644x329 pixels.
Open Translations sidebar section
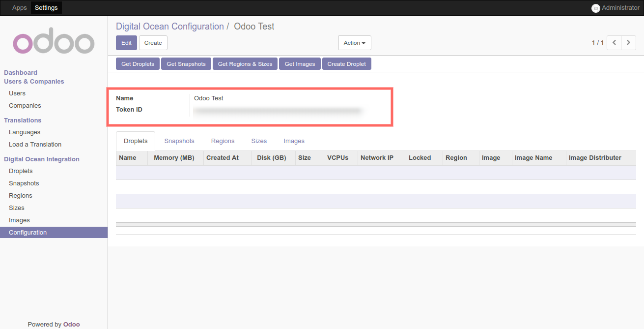click(23, 120)
